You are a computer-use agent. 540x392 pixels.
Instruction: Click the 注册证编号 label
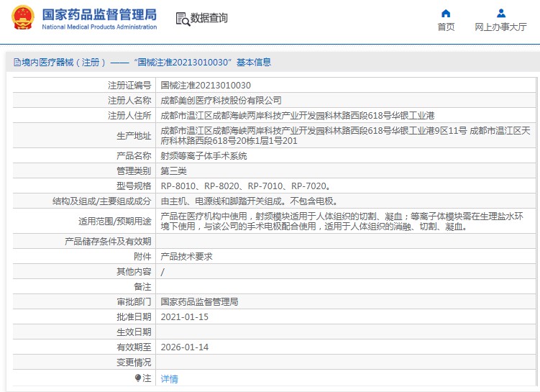pyautogui.click(x=129, y=86)
